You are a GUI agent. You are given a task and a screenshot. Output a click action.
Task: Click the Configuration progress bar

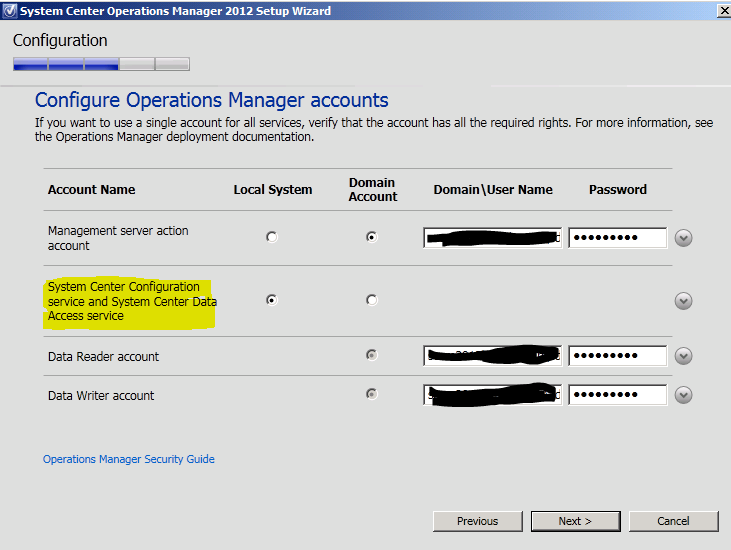tap(101, 64)
